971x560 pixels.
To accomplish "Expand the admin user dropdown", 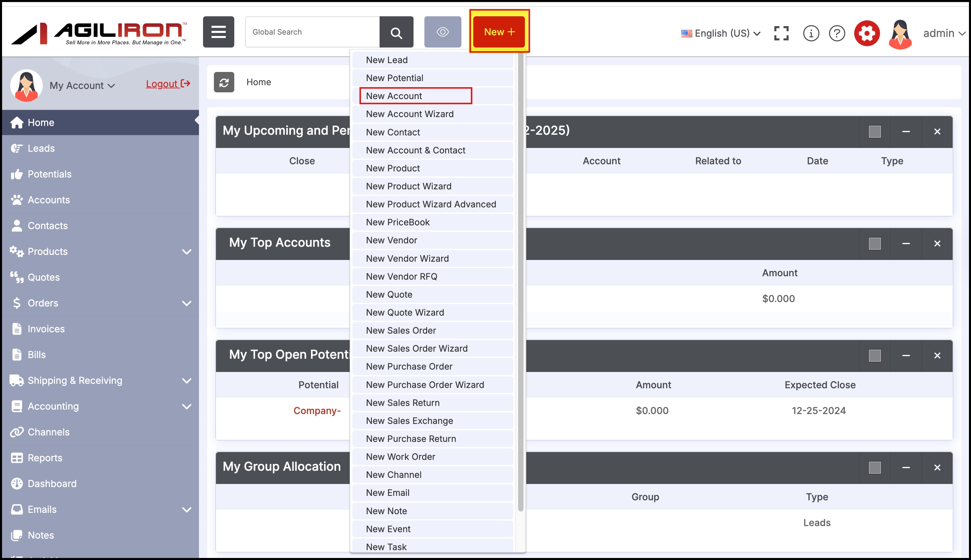I will point(945,33).
